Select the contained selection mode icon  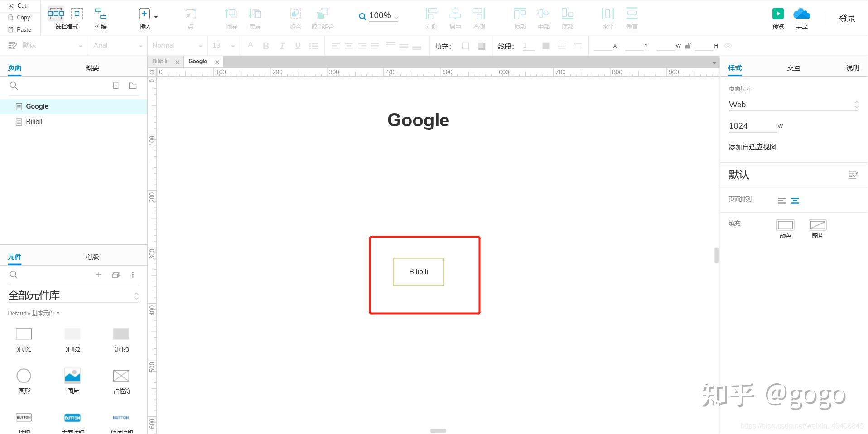(x=77, y=14)
